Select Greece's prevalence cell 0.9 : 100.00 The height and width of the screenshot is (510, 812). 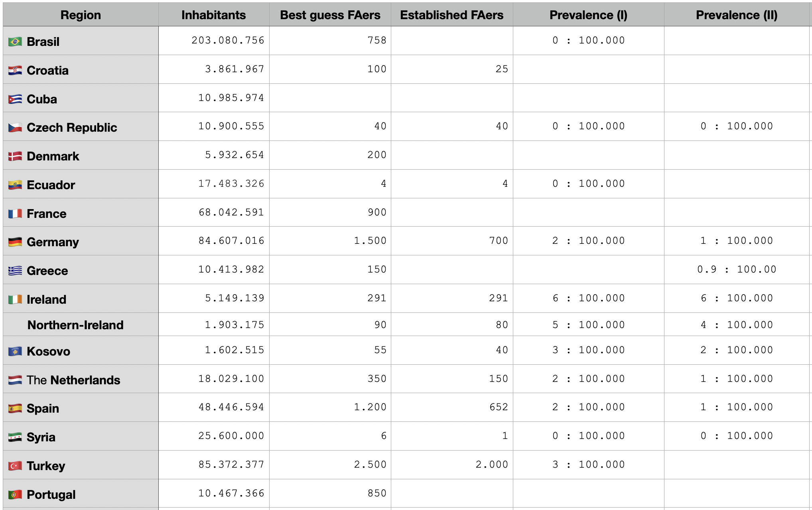pos(737,269)
